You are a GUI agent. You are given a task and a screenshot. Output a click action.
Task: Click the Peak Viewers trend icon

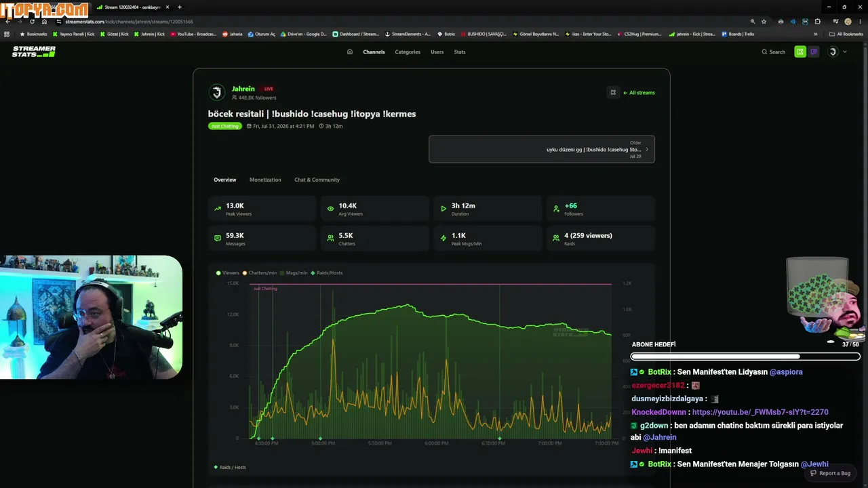coord(218,209)
